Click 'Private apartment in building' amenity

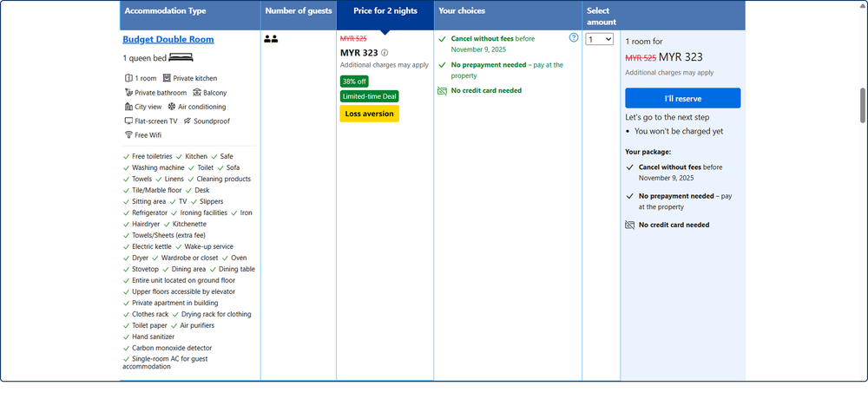175,303
